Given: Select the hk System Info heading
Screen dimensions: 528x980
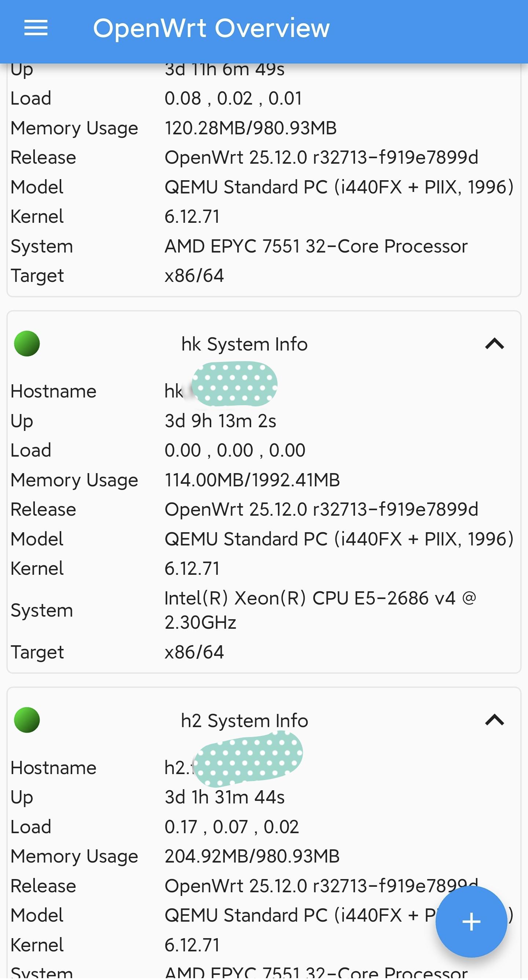Looking at the screenshot, I should [244, 344].
